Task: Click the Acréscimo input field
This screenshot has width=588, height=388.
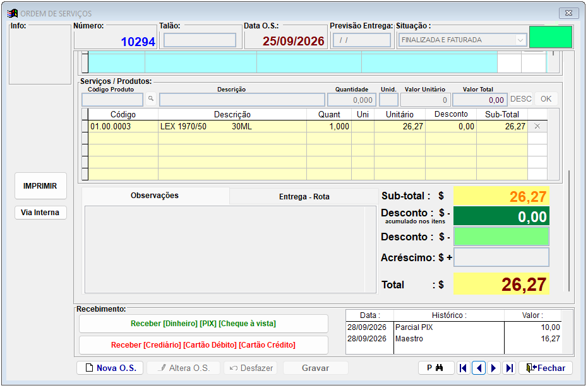Action: tap(501, 257)
